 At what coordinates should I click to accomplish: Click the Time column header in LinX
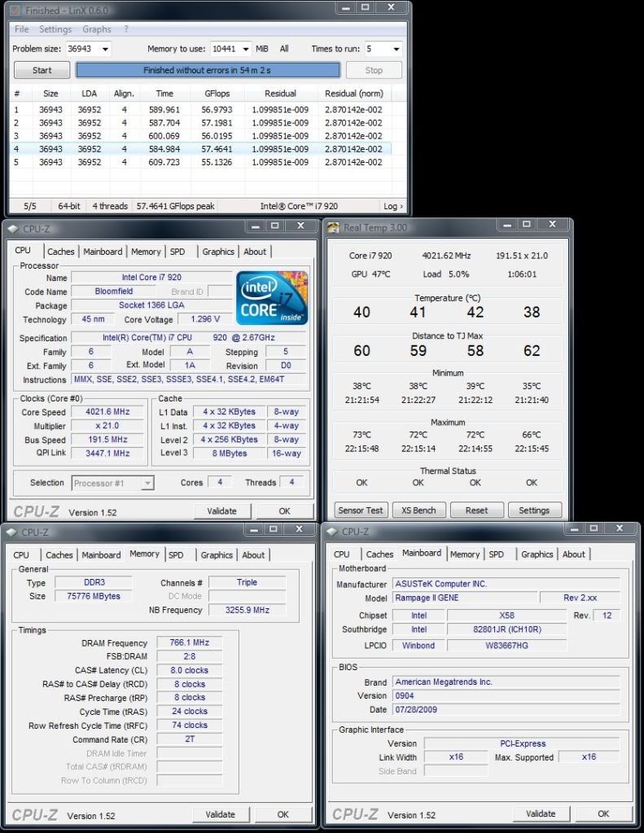click(164, 94)
